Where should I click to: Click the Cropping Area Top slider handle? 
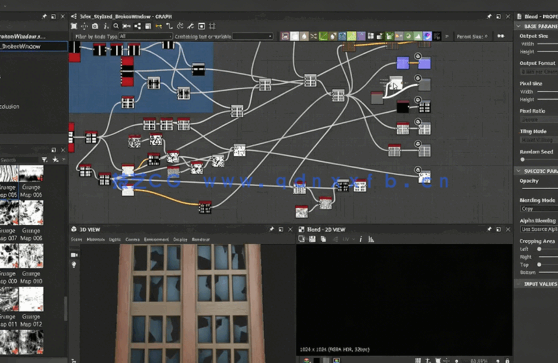pyautogui.click(x=539, y=264)
